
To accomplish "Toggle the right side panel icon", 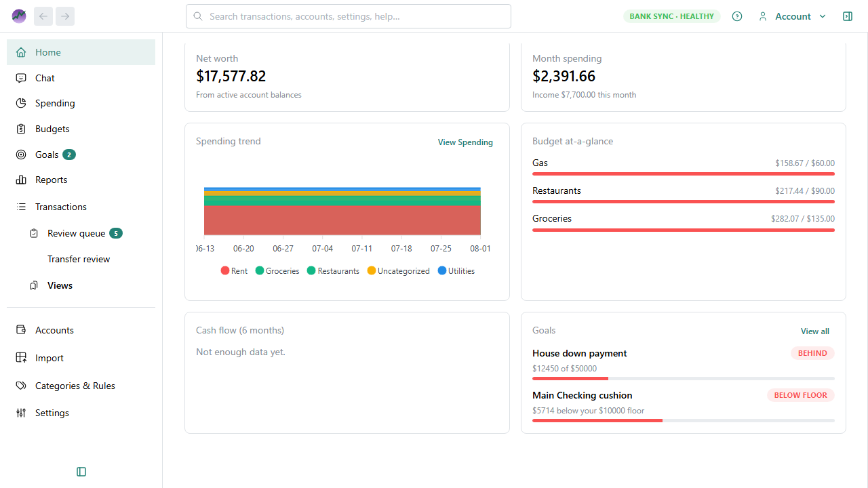I will pyautogui.click(x=848, y=16).
